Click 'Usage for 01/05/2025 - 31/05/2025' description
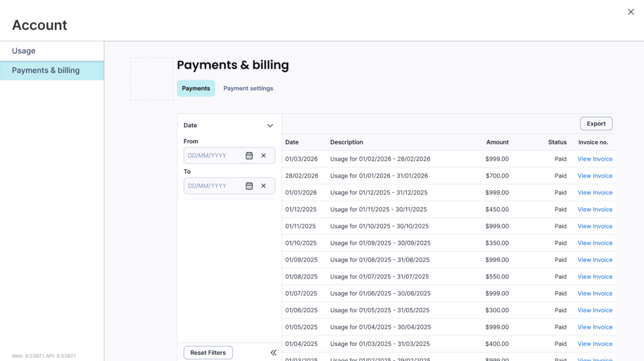The width and height of the screenshot is (644, 361). click(380, 311)
